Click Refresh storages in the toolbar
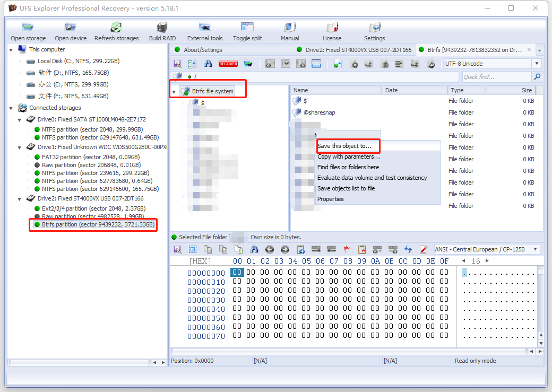This screenshot has width=552, height=392. [116, 32]
